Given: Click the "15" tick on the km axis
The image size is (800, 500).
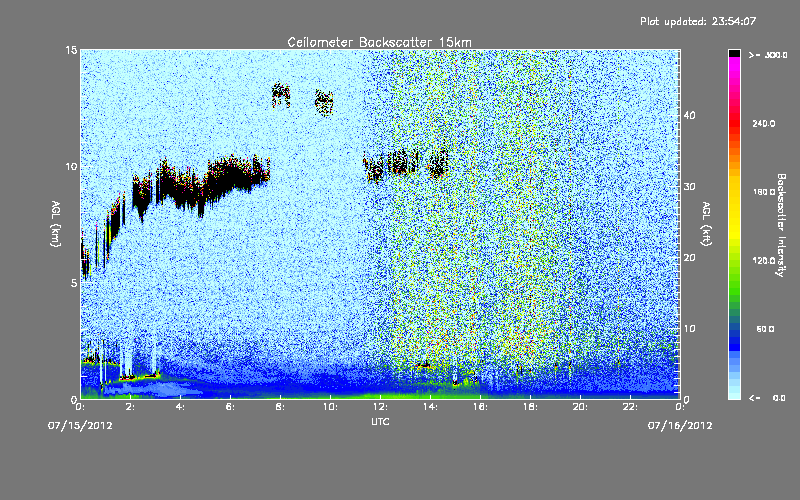Looking at the screenshot, I should coord(71,50).
